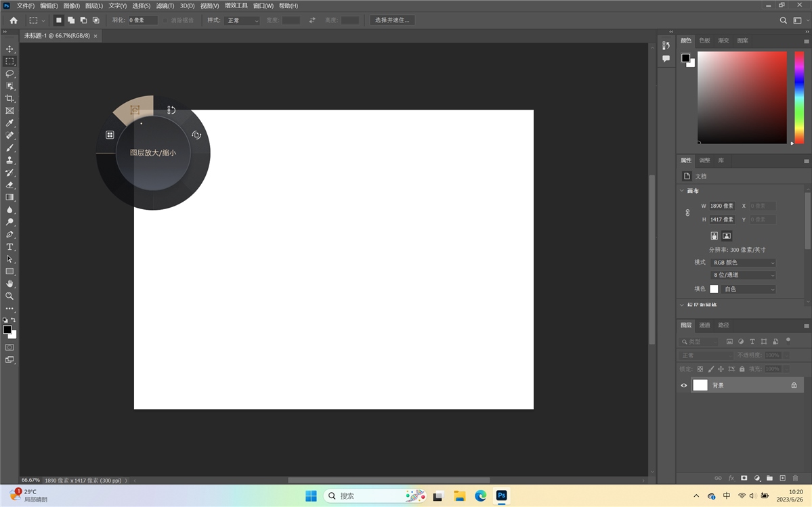Click the four-square grid icon on radial dial
This screenshot has height=507, width=812.
(110, 135)
